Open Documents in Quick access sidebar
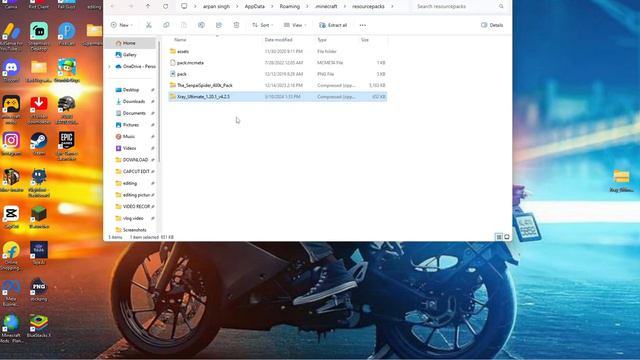Screen dimensions: 640x360 pos(131,113)
